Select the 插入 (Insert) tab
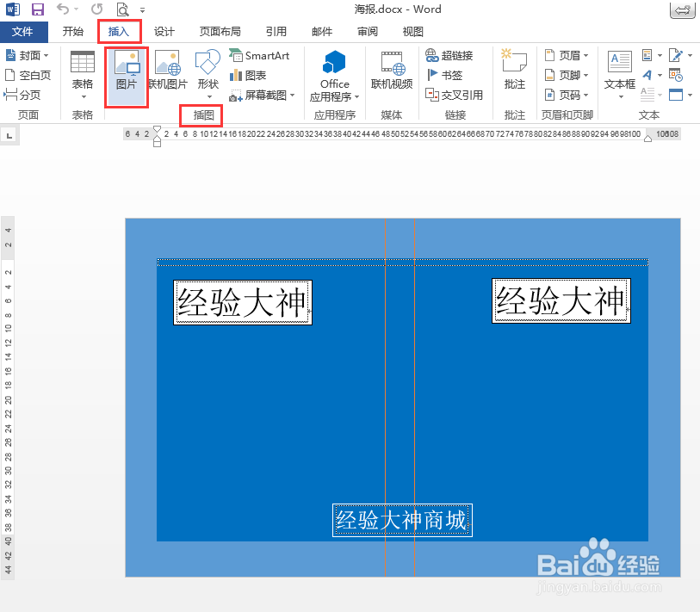The image size is (700, 612). pyautogui.click(x=119, y=32)
